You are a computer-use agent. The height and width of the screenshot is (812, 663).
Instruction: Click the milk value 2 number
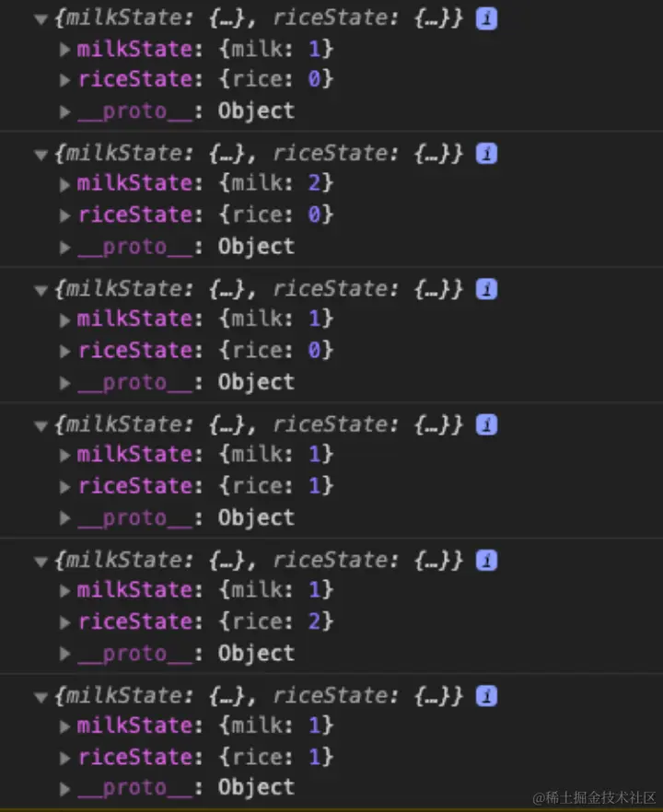click(315, 183)
